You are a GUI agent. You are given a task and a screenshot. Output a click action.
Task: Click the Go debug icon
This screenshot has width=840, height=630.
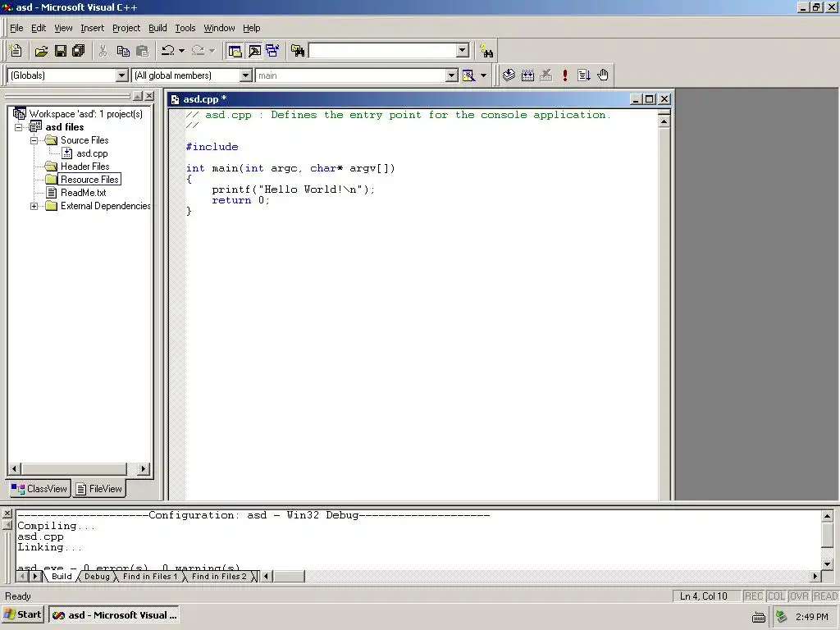(x=584, y=75)
